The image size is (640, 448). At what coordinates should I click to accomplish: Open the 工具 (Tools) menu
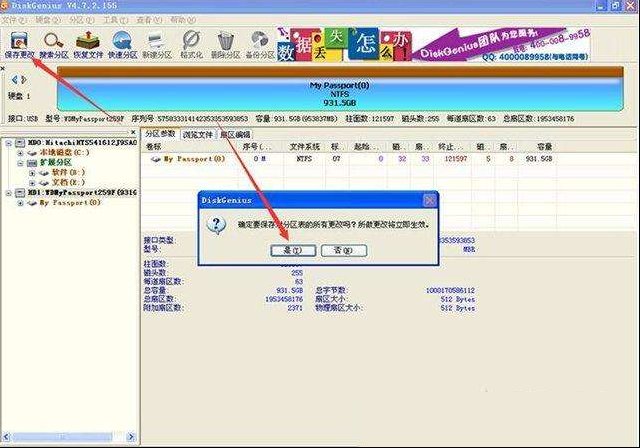(x=116, y=20)
